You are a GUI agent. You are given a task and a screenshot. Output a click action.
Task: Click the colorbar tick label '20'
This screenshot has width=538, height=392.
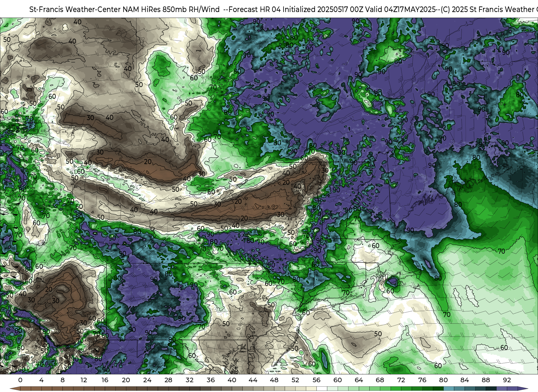(x=126, y=380)
